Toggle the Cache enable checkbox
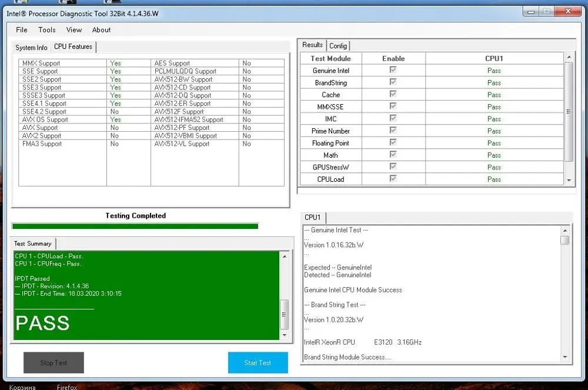588x390 pixels. click(x=393, y=94)
